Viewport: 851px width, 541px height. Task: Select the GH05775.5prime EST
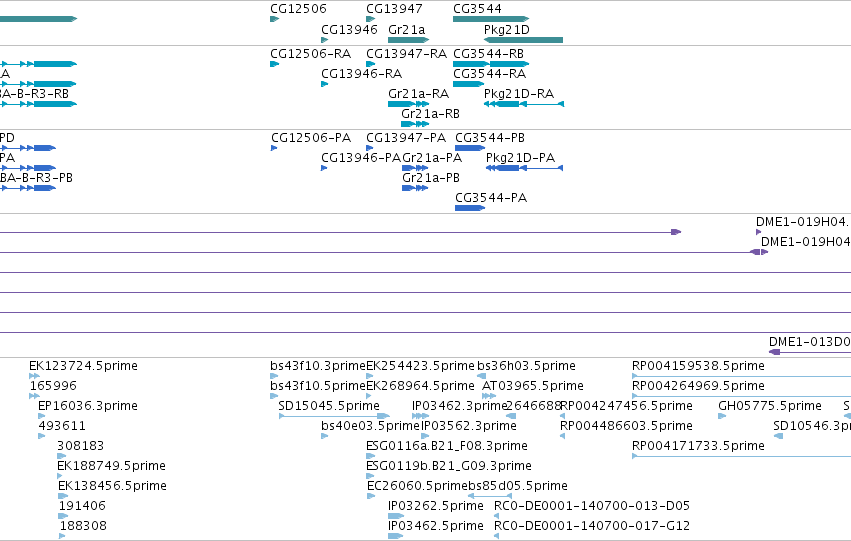(x=770, y=406)
